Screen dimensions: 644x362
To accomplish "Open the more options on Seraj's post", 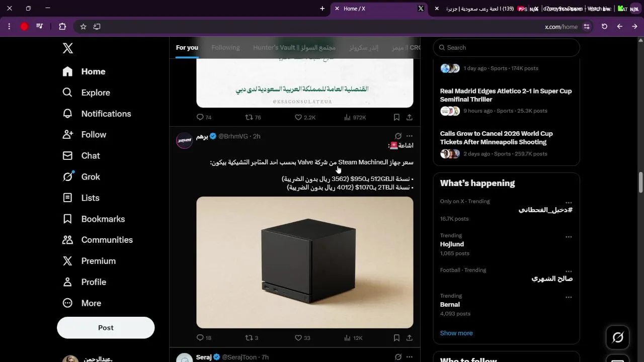I will coord(410,357).
